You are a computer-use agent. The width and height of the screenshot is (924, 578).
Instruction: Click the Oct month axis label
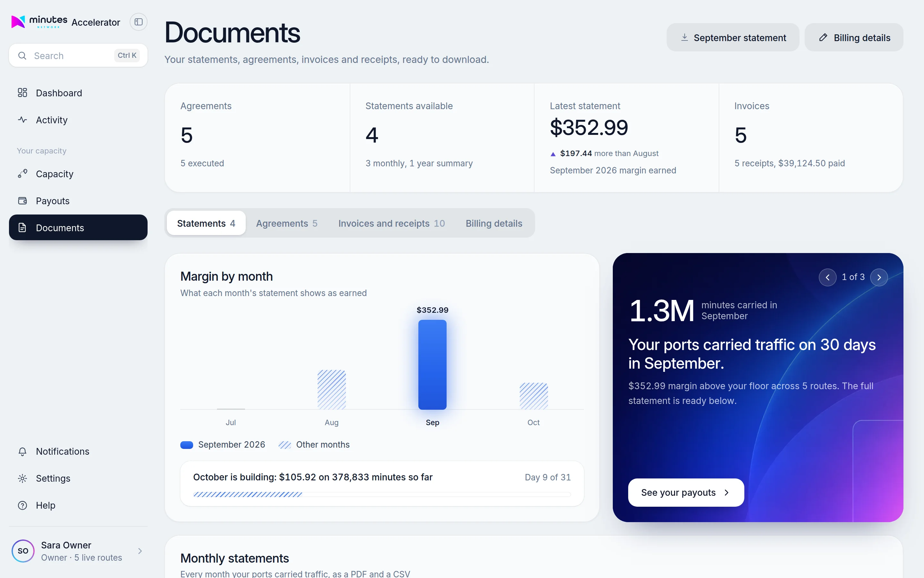point(534,422)
